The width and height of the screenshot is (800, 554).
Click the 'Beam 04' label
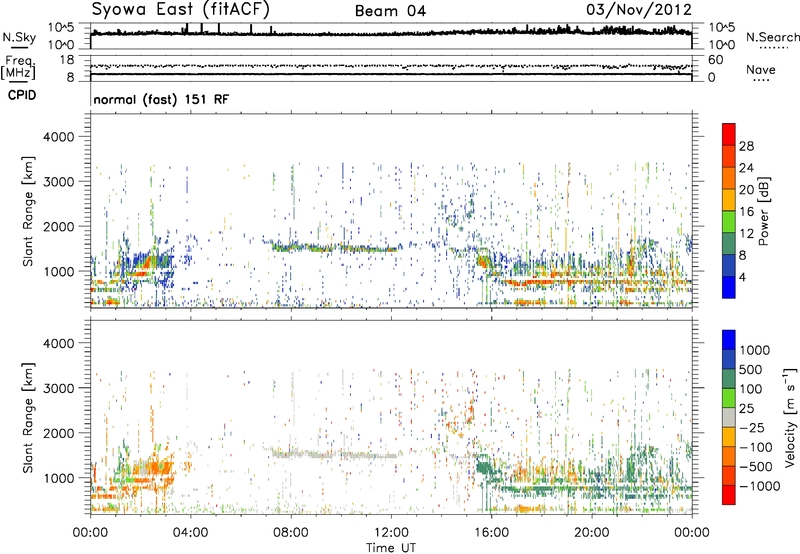390,11
